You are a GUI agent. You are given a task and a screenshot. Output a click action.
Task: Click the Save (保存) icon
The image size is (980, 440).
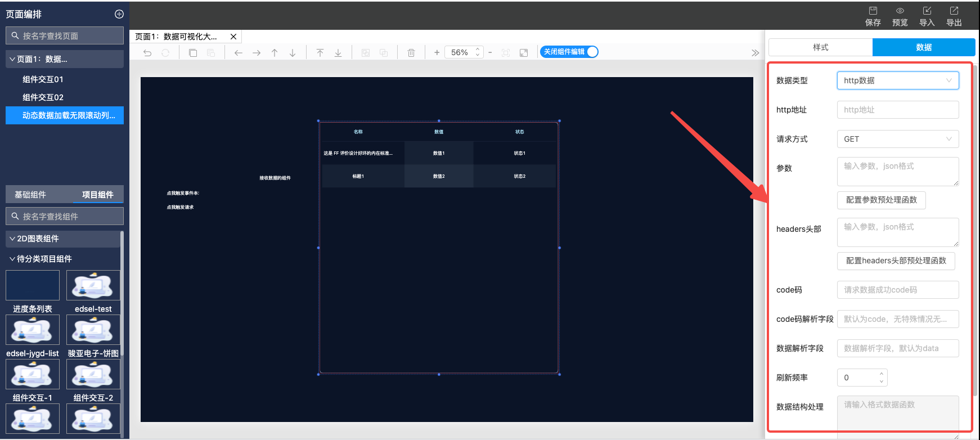click(x=873, y=16)
